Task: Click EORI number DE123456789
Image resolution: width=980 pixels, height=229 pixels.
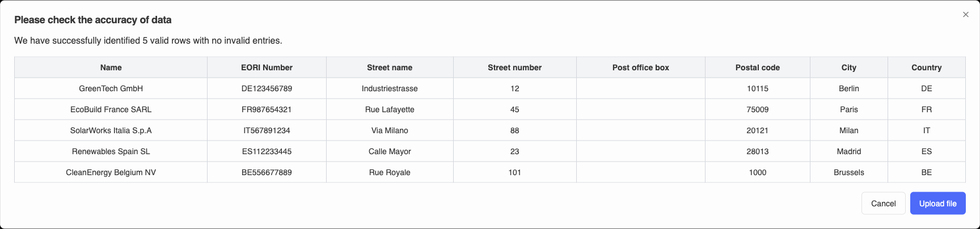Action: pyautogui.click(x=267, y=88)
